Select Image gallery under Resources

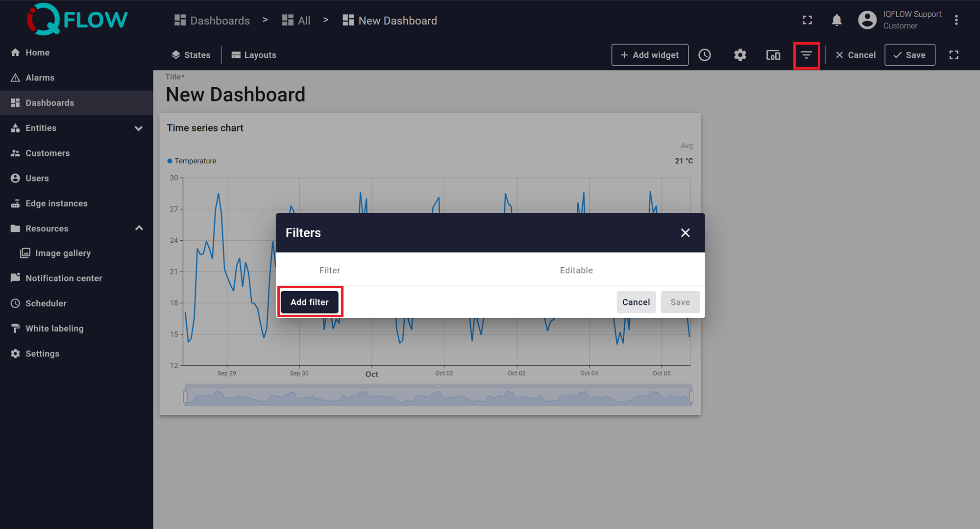click(x=63, y=253)
